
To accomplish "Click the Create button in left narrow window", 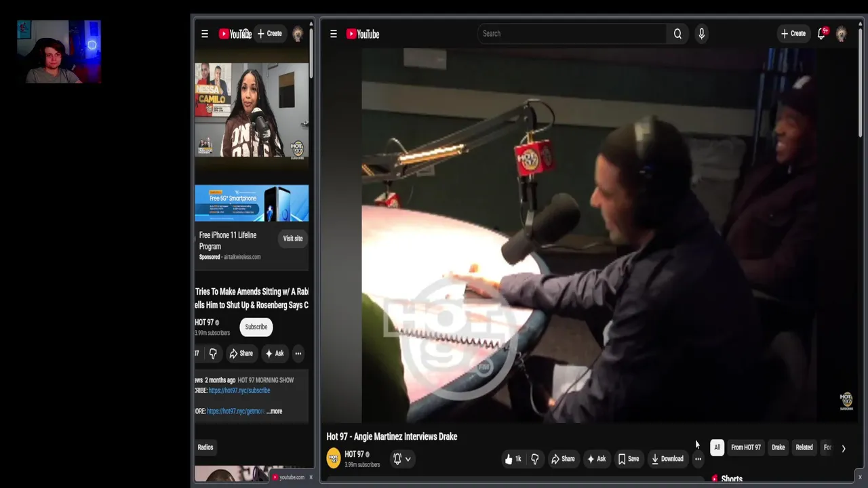I will point(269,33).
